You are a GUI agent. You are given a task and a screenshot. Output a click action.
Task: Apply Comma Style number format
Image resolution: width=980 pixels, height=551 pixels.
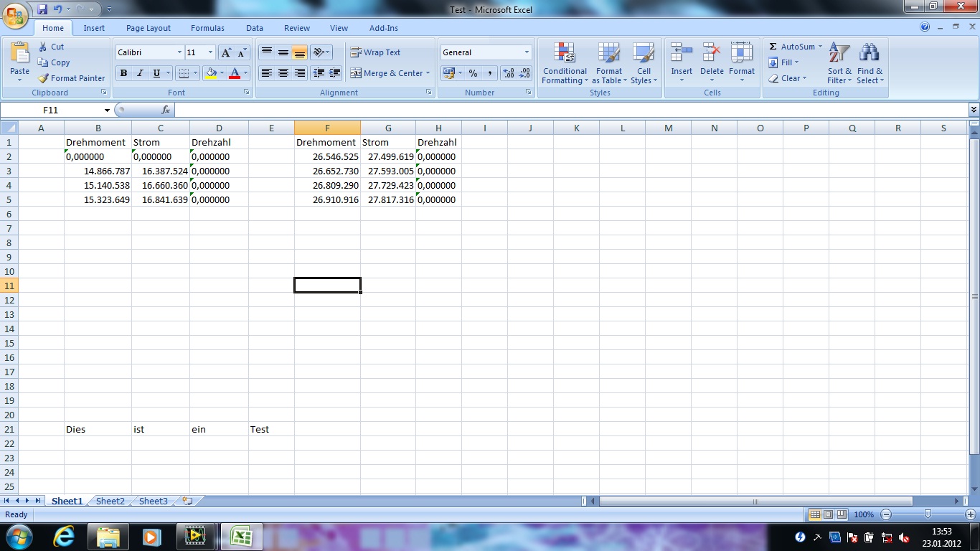point(489,73)
